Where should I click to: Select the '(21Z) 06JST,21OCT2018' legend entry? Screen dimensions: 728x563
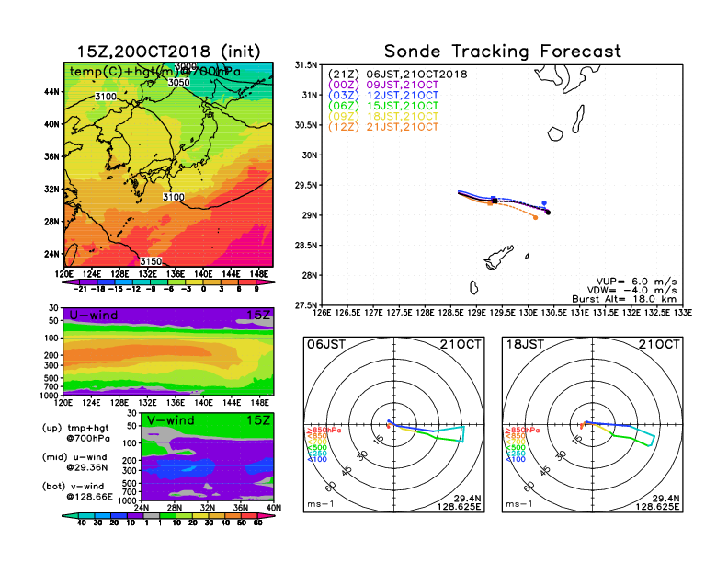[397, 75]
